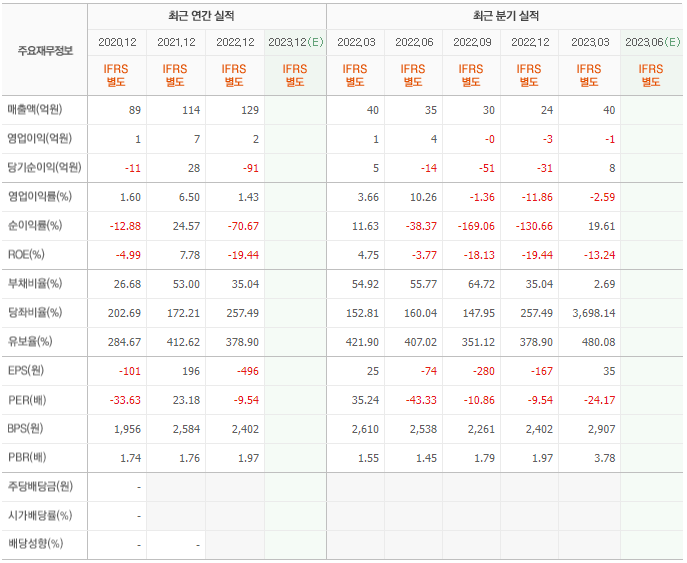The height and width of the screenshot is (563, 687).
Task: Select the 부채비율(%) row label
Action: [x=35, y=283]
